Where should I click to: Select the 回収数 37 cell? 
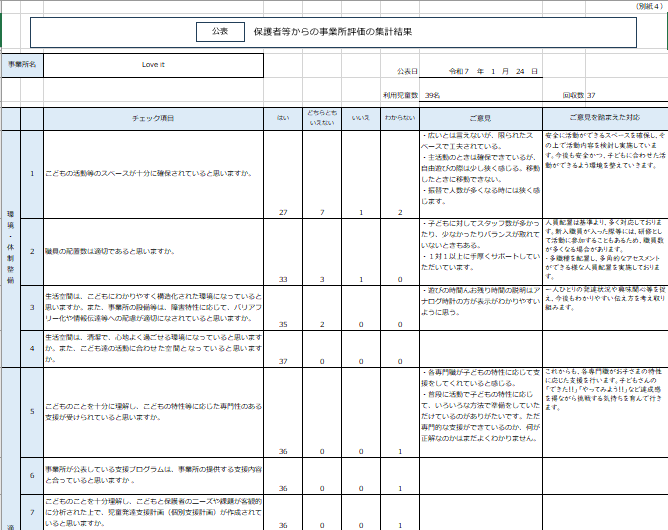[579, 95]
